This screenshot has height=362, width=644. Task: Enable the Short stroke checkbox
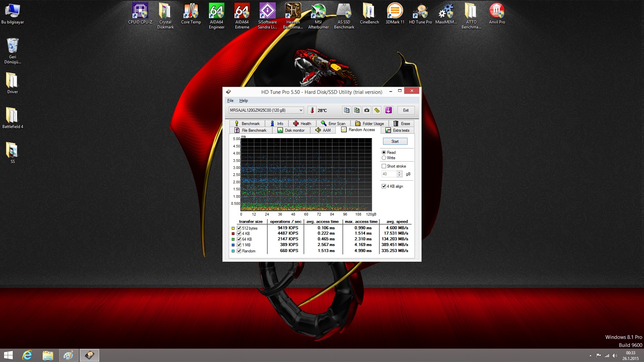[x=384, y=166]
